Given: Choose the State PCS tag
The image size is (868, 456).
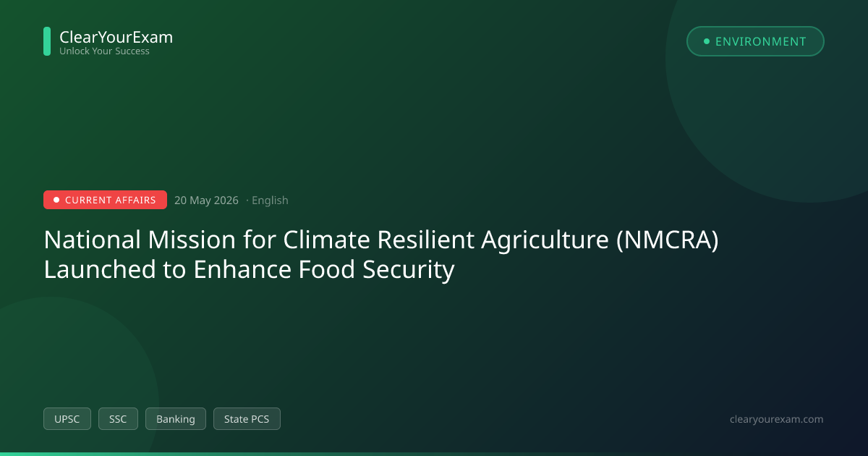Looking at the screenshot, I should coord(247,419).
